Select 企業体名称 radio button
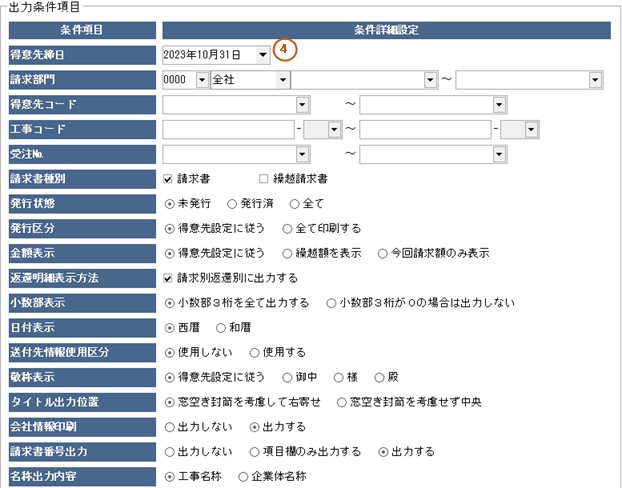622x488 pixels. coord(243,476)
